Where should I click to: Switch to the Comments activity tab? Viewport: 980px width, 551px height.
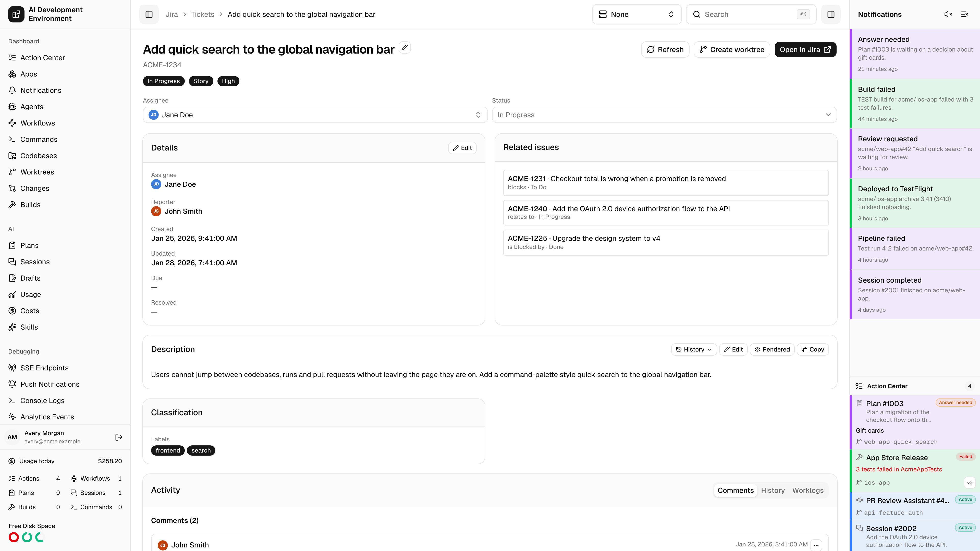[735, 491]
